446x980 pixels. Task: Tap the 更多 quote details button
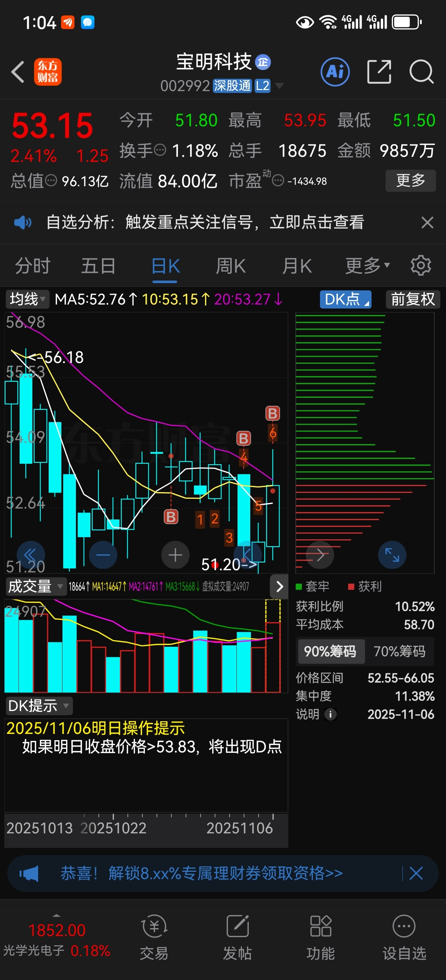pos(411,180)
